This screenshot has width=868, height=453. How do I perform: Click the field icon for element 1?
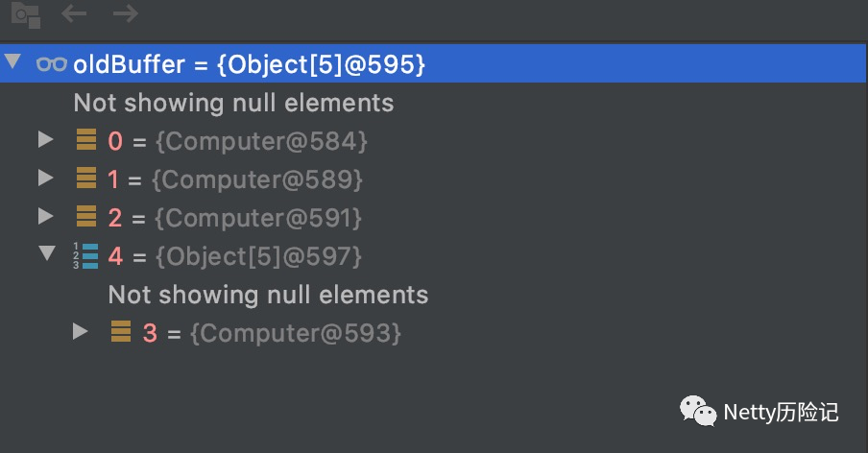[x=86, y=179]
